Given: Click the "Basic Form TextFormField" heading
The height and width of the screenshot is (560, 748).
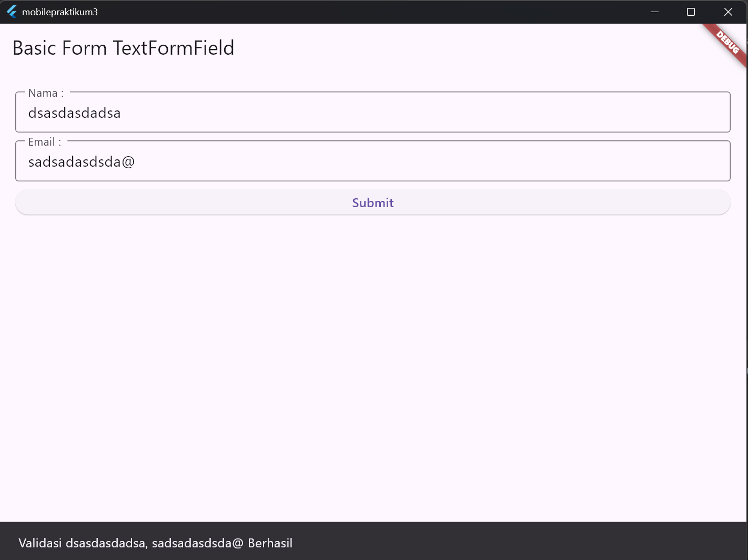Looking at the screenshot, I should point(123,48).
